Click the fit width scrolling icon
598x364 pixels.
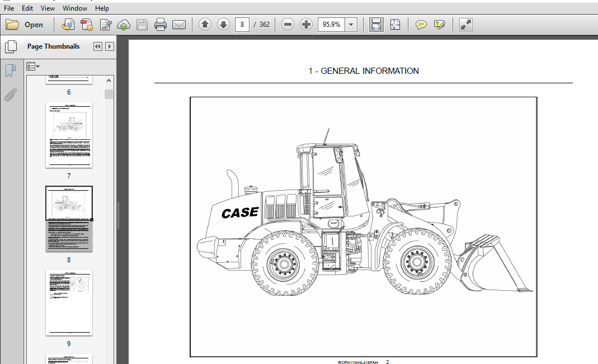[376, 25]
